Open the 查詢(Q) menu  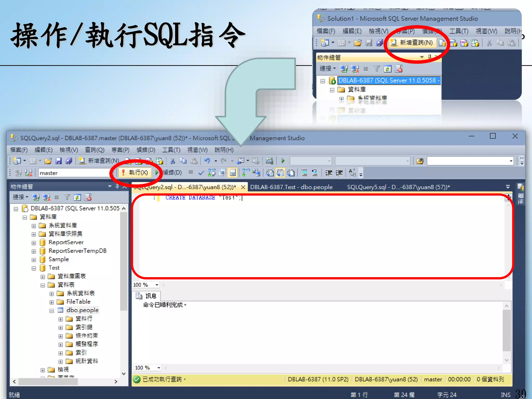[95, 150]
